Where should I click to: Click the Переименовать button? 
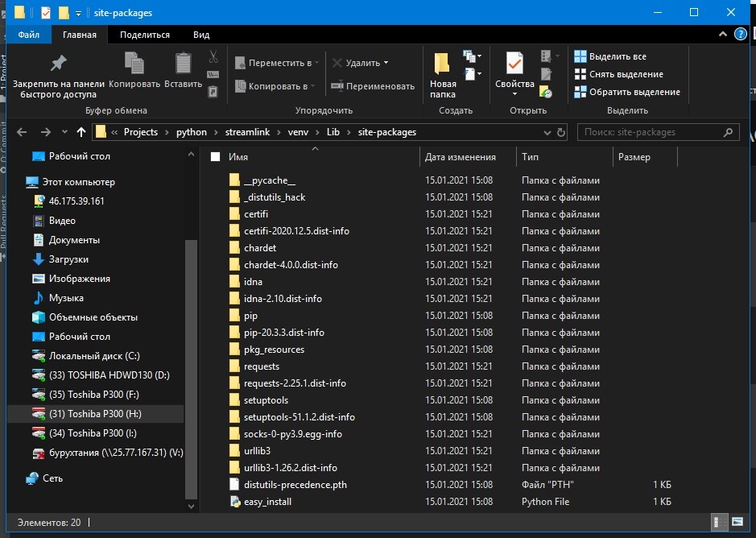tap(373, 86)
